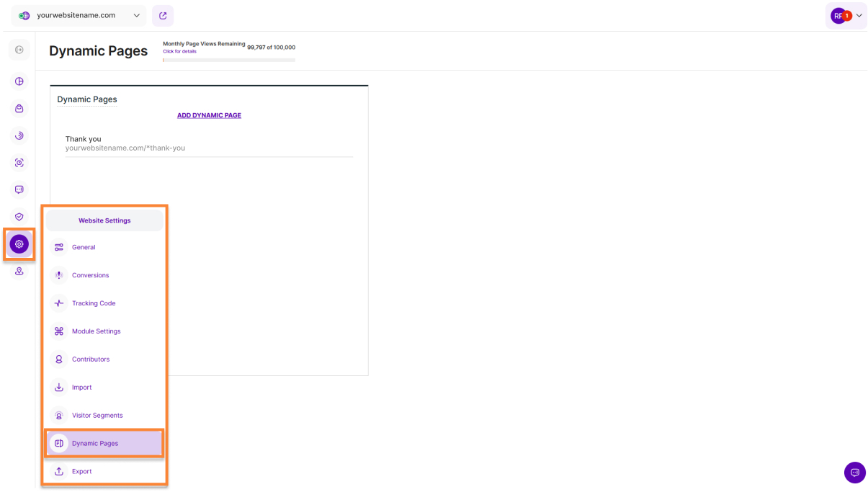Image resolution: width=868 pixels, height=492 pixels.
Task: Click the monthly page views progress bar
Action: 229,60
